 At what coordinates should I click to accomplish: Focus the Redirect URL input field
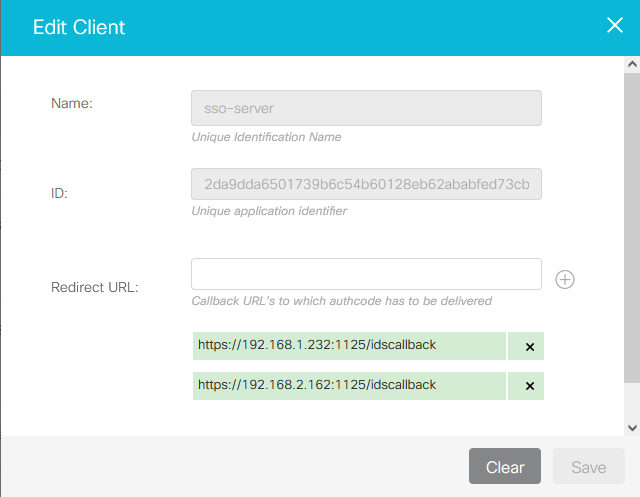click(x=366, y=274)
